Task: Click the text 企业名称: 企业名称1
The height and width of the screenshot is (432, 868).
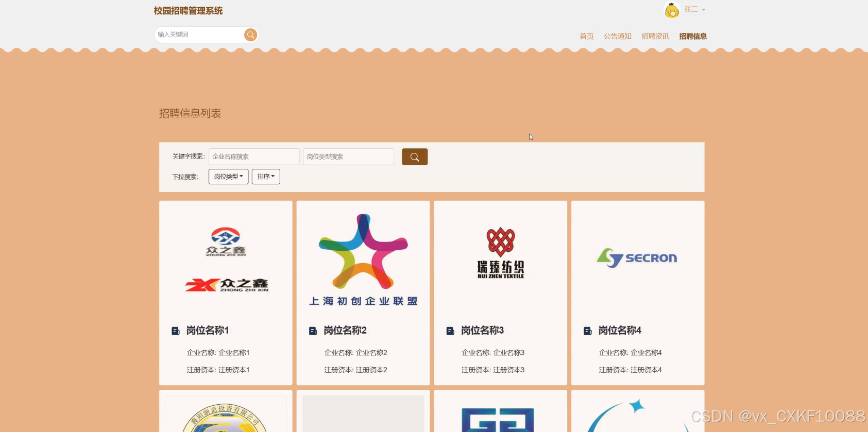Action: coord(218,353)
